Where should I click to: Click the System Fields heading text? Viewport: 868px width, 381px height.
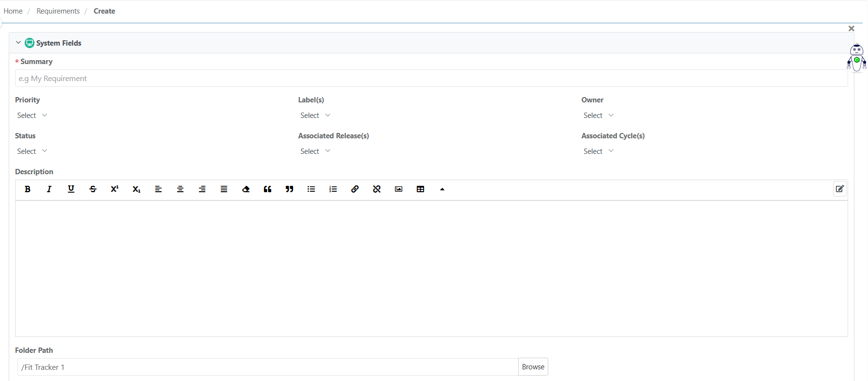pos(59,43)
